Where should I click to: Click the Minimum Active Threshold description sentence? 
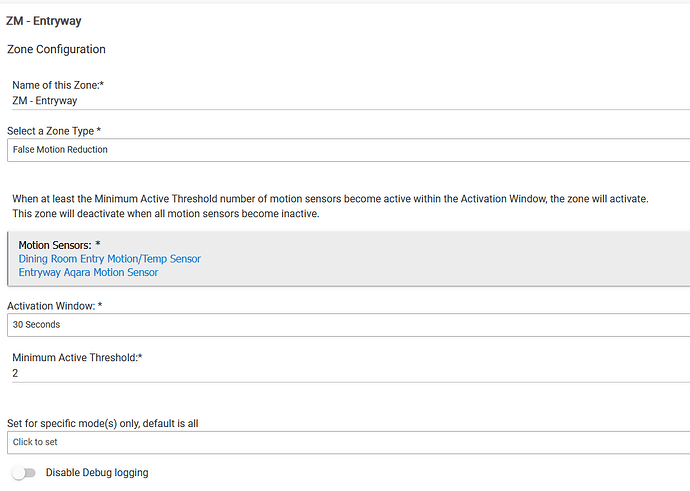[x=330, y=200]
